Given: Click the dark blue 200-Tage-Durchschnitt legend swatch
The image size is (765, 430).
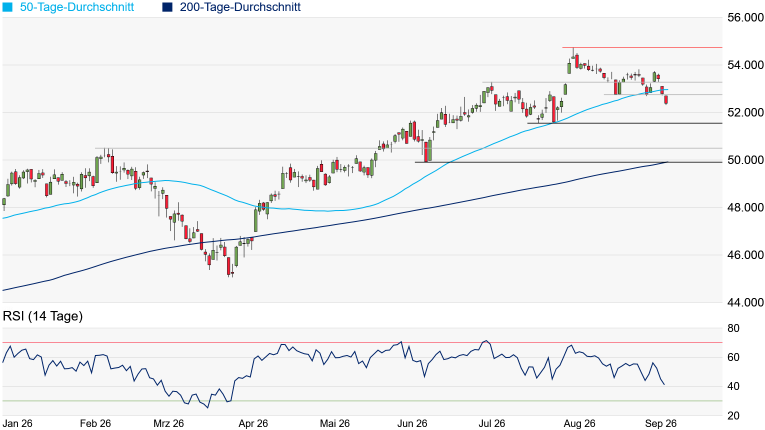Looking at the screenshot, I should [x=167, y=7].
